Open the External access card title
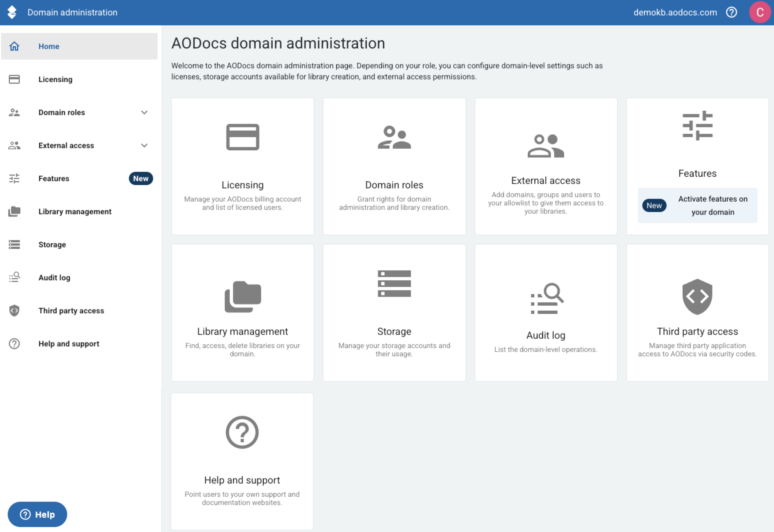The width and height of the screenshot is (774, 532). (x=546, y=180)
